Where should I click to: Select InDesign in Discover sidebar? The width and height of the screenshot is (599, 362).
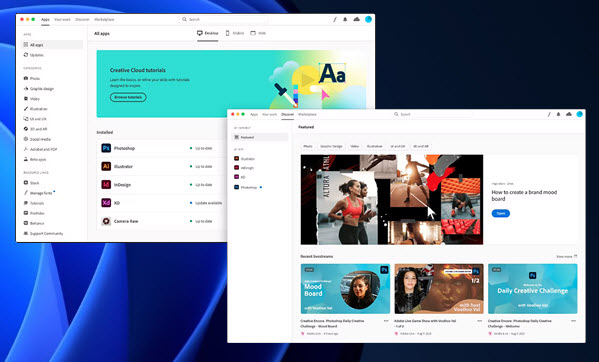pos(244,168)
